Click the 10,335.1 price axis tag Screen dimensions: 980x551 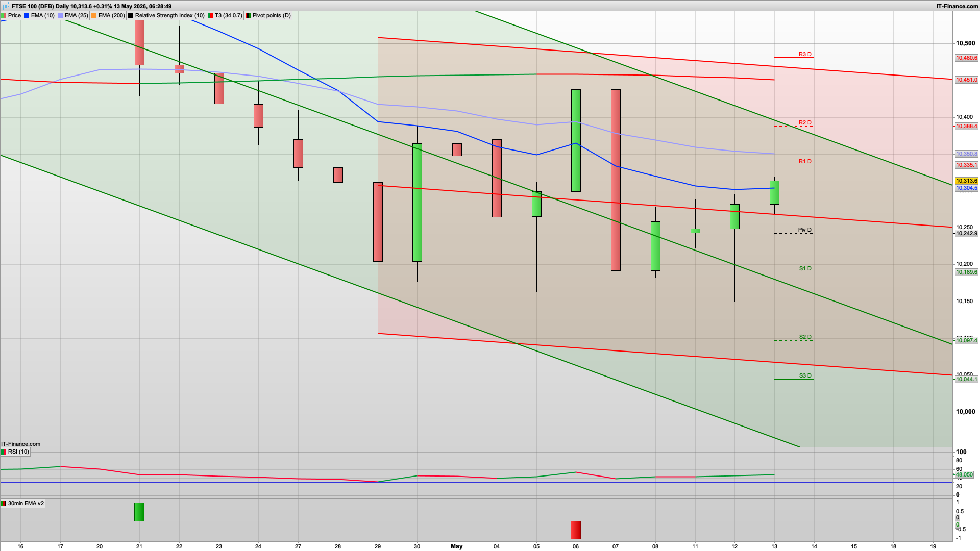[x=966, y=165]
